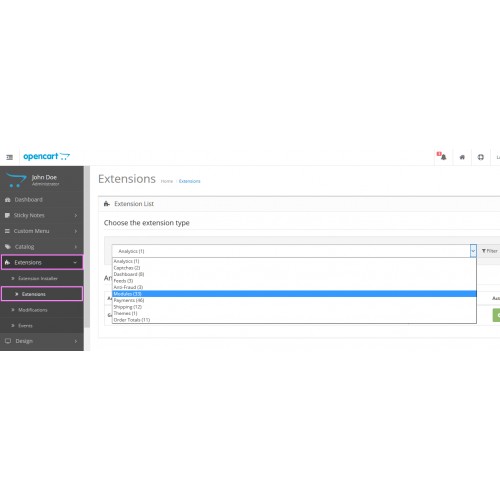
Task: Click the life-ring help icon
Action: [x=481, y=157]
